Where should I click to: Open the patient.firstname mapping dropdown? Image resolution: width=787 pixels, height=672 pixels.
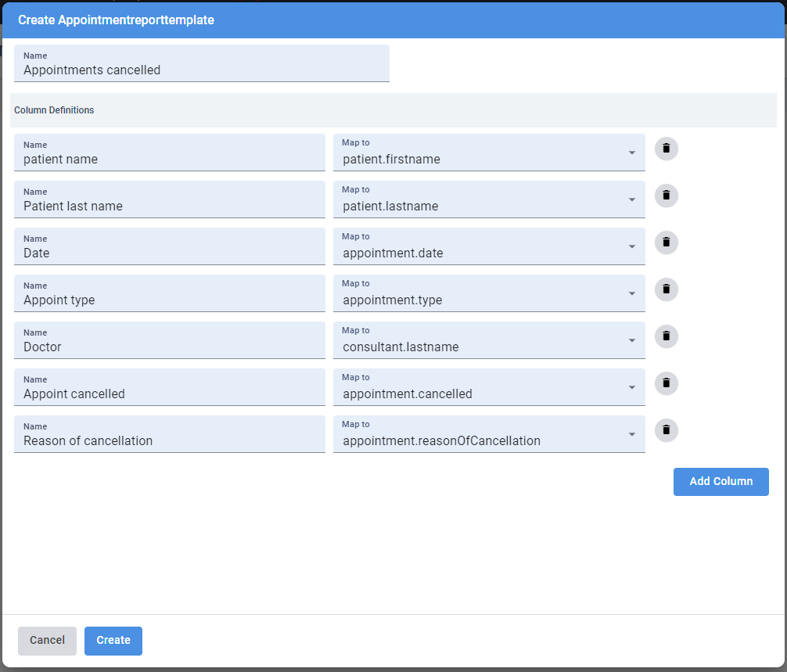(x=633, y=153)
